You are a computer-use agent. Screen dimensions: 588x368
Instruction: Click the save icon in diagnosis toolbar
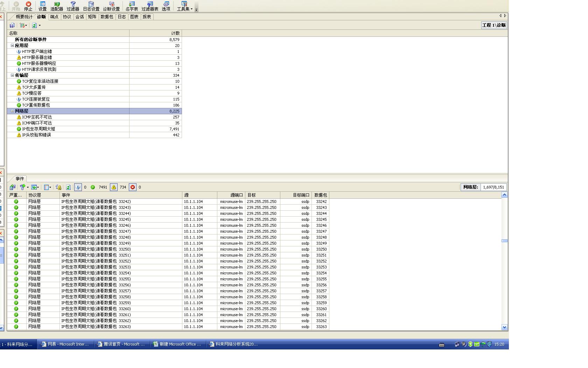(x=12, y=25)
